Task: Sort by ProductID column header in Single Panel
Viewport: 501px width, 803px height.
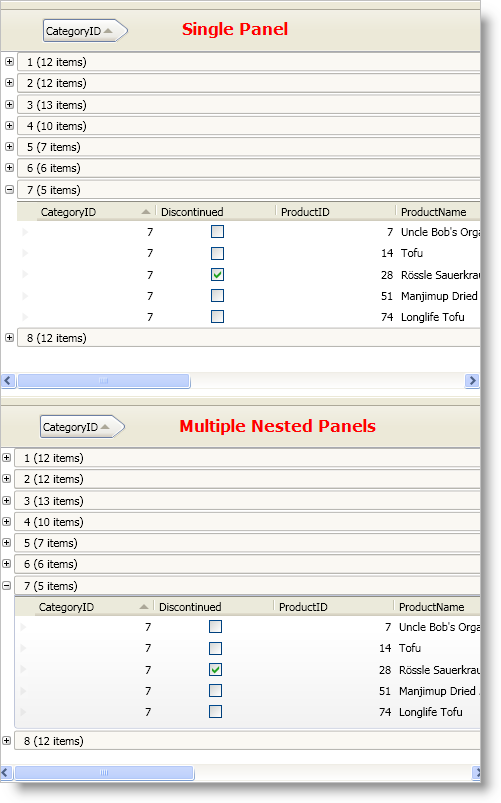Action: [336, 212]
